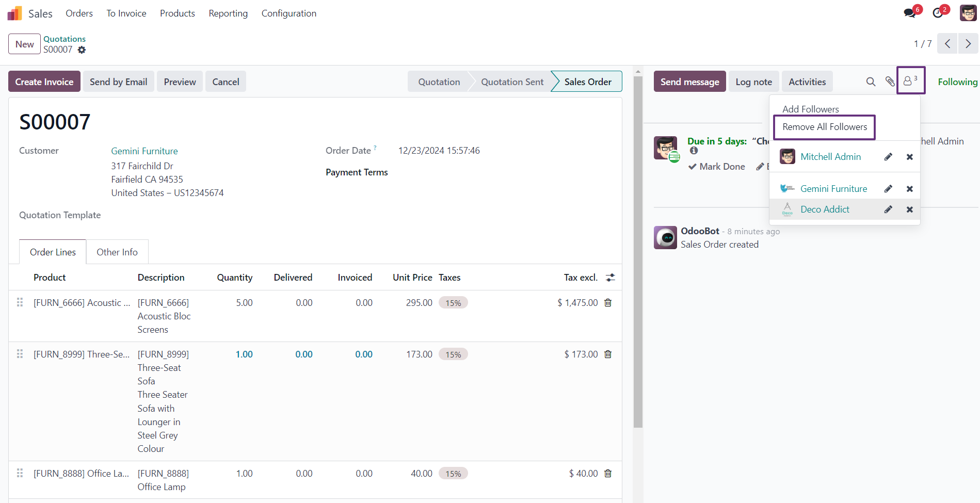Go to next record arrow

point(968,44)
